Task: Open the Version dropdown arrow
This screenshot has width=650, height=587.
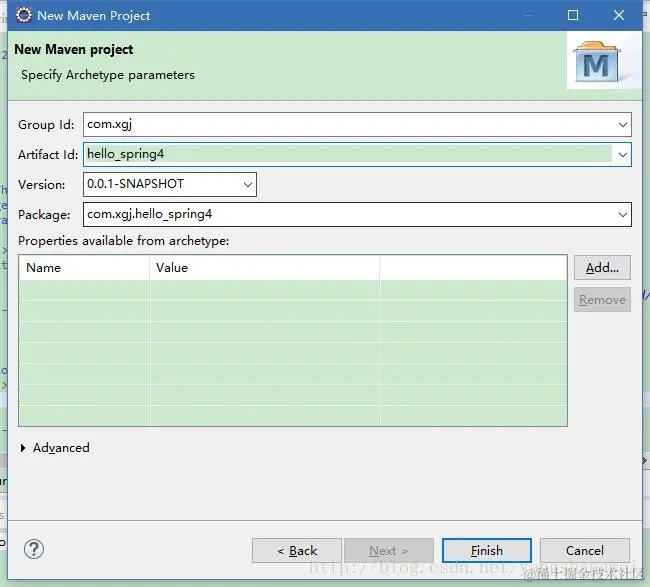Action: (x=248, y=184)
